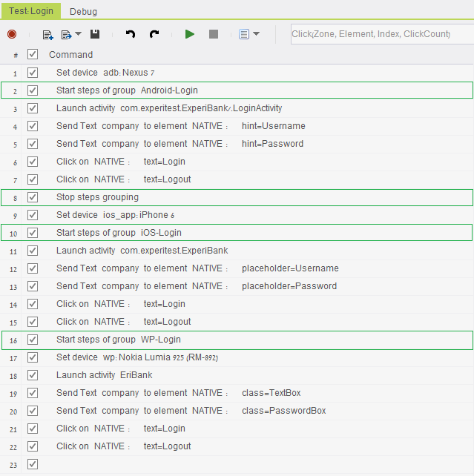Uncheck the Launch activity EriBank step
Screen dimensions: 474x476
pyautogui.click(x=33, y=375)
